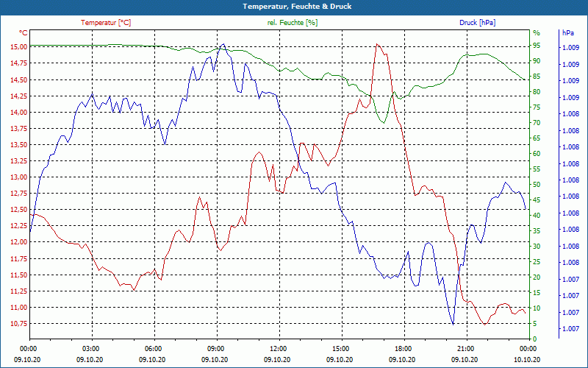588x368 pixels.
Task: Click the 75 tick on the green humidity axis
Action: pos(537,107)
